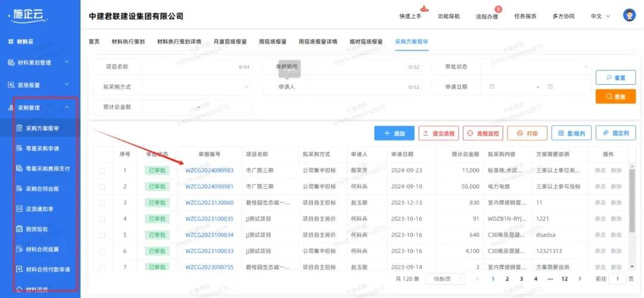Click the 预计总金额 column header
This screenshot has height=298, width=644.
pyautogui.click(x=465, y=154)
